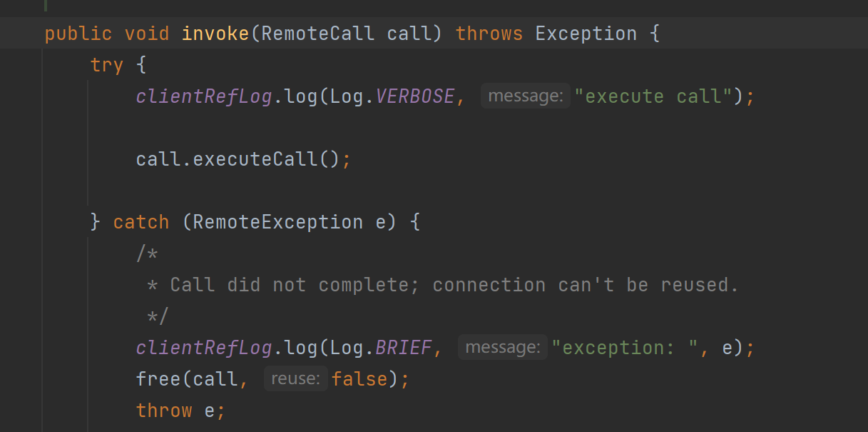Click the public keyword in method declaration
This screenshot has width=868, height=432.
pyautogui.click(x=78, y=34)
